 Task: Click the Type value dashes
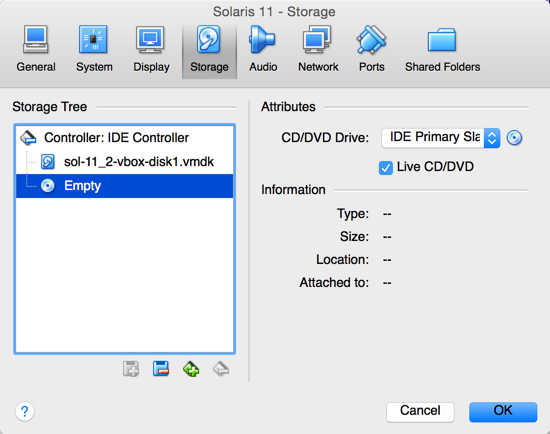coord(387,214)
